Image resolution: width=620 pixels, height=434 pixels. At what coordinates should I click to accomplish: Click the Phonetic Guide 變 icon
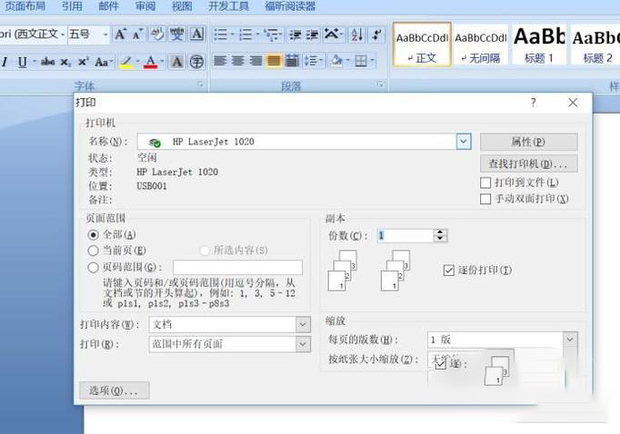[x=177, y=35]
